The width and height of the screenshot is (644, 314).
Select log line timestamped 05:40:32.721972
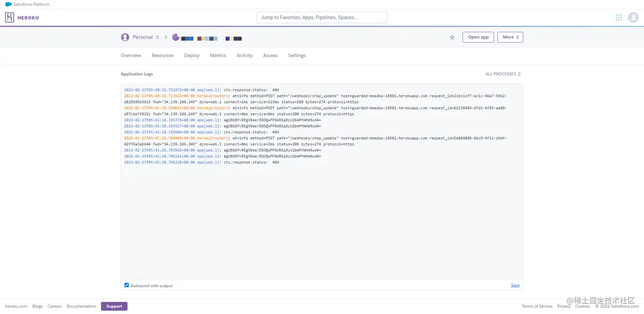[201, 90]
